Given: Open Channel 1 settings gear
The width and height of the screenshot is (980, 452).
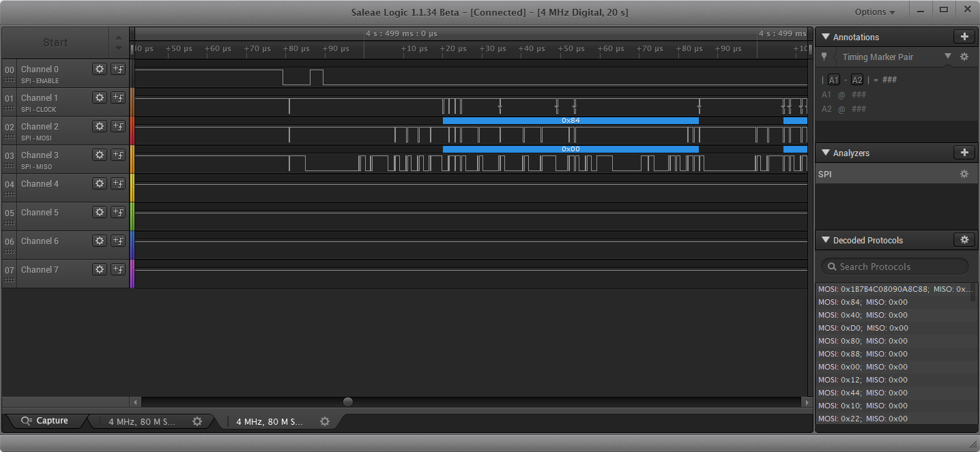Looking at the screenshot, I should [100, 97].
